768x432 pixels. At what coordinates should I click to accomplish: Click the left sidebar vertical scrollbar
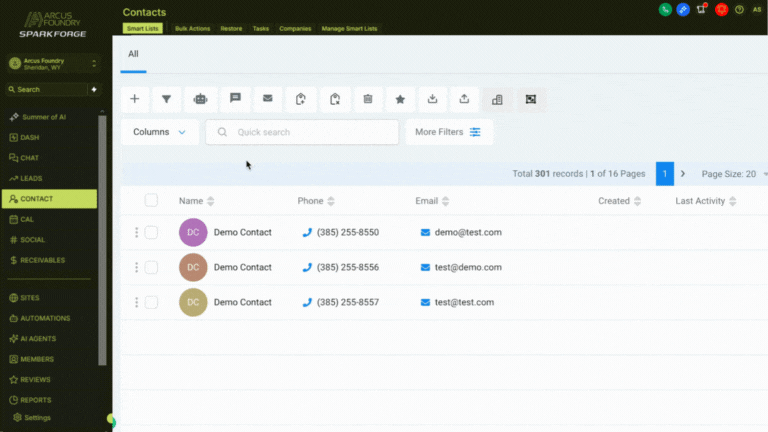point(103,240)
